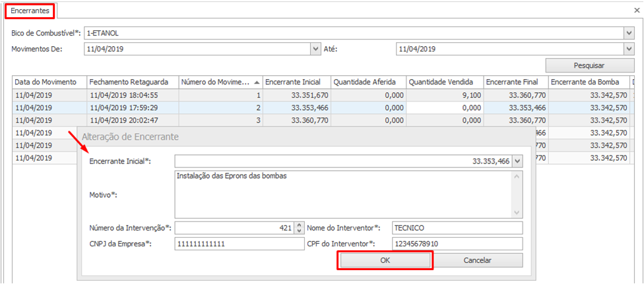Click Número do Movimento cell 3
The width and height of the screenshot is (644, 284).
coord(220,121)
